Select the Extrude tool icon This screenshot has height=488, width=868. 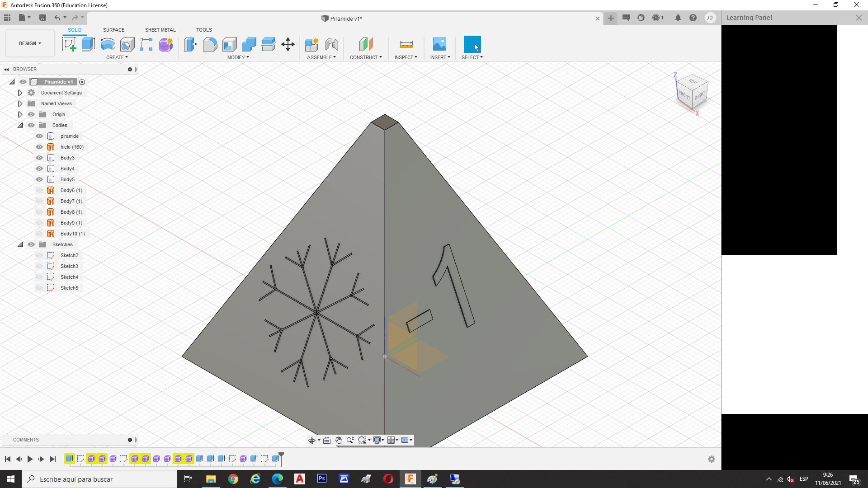click(x=88, y=44)
